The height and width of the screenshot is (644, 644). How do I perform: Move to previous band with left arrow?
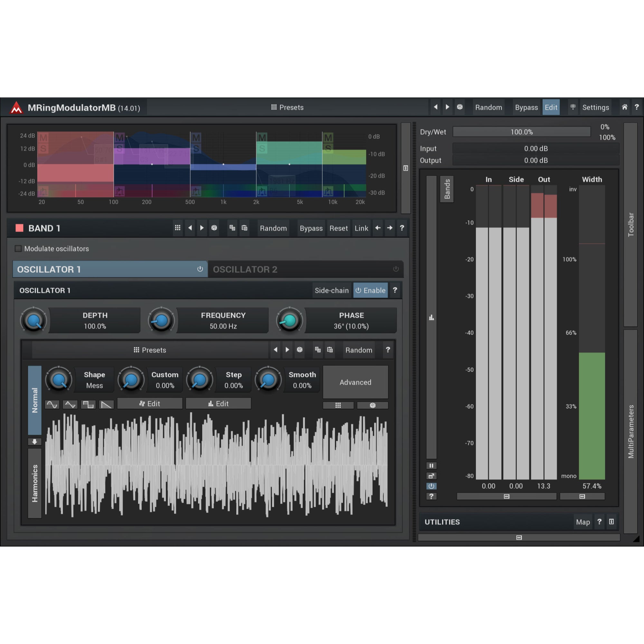378,228
